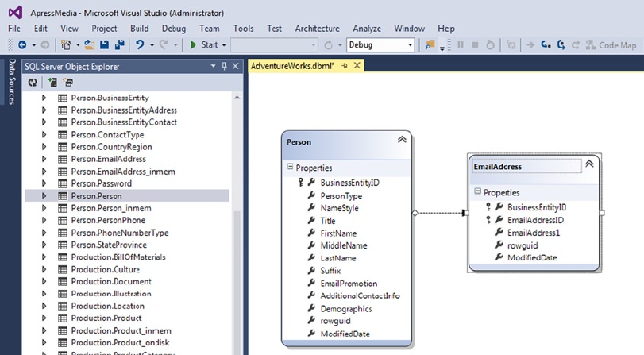Select the Person.Password table
Image resolution: width=644 pixels, height=355 pixels.
[101, 183]
